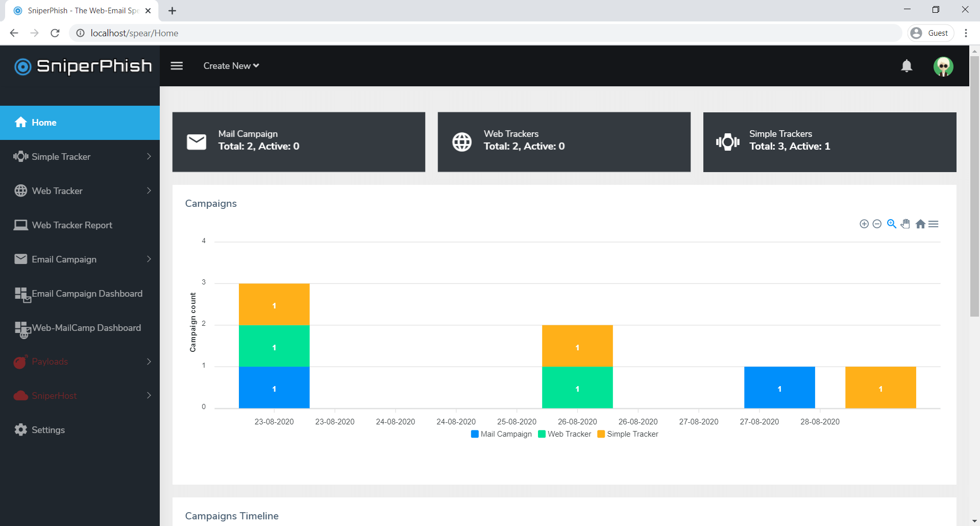Click the Mail Campaign Total: 2 text

[259, 146]
